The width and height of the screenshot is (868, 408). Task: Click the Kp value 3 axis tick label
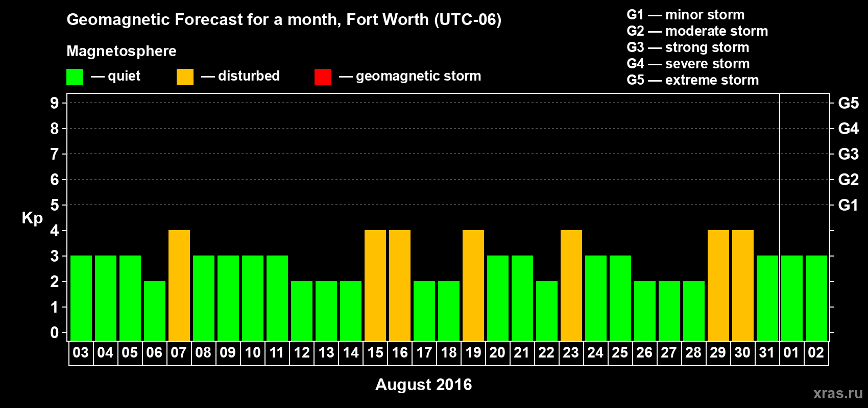pos(55,256)
